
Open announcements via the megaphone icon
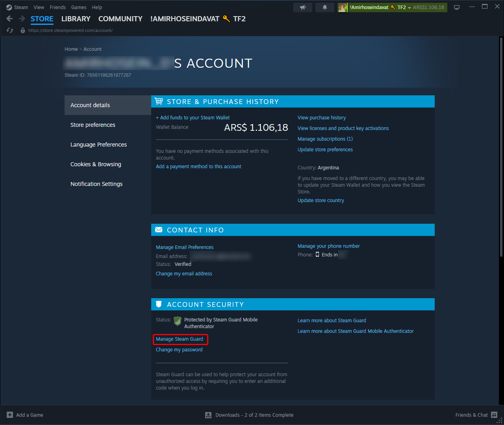303,7
